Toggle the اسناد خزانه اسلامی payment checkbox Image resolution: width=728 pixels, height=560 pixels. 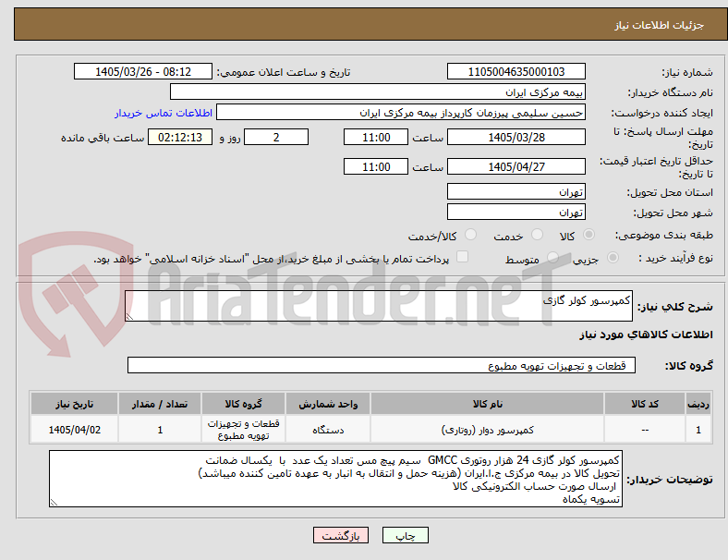(463, 257)
